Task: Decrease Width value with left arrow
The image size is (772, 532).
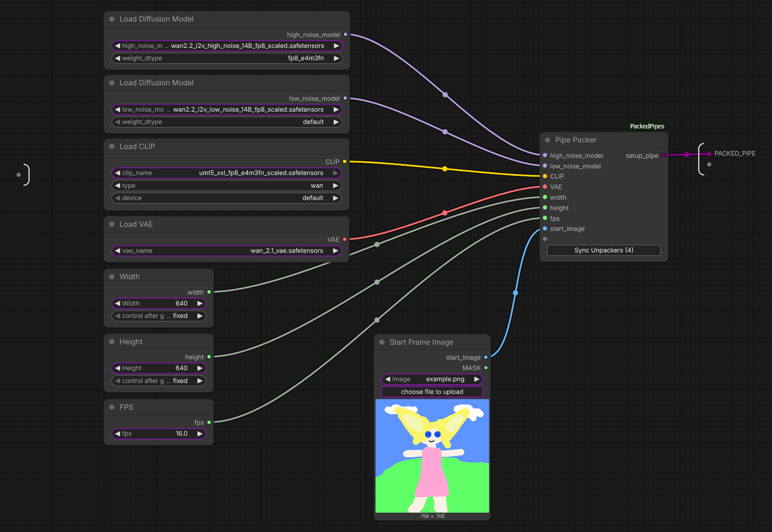Action: click(x=117, y=303)
